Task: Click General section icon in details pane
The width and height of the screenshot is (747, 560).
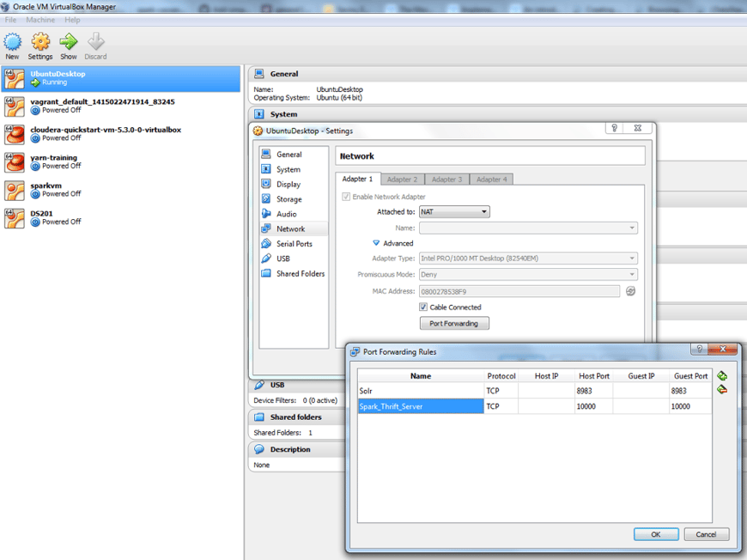Action: point(259,73)
